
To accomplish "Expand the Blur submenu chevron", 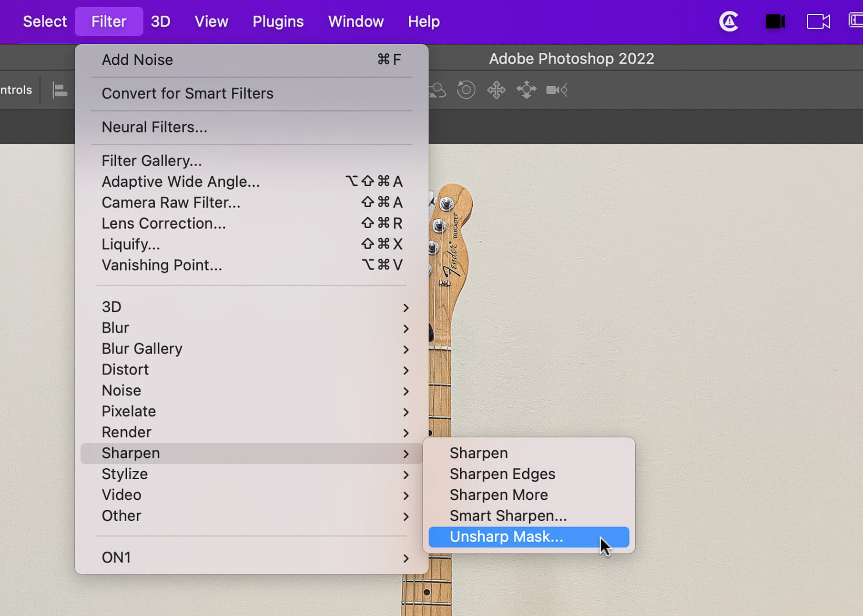I will (x=406, y=329).
